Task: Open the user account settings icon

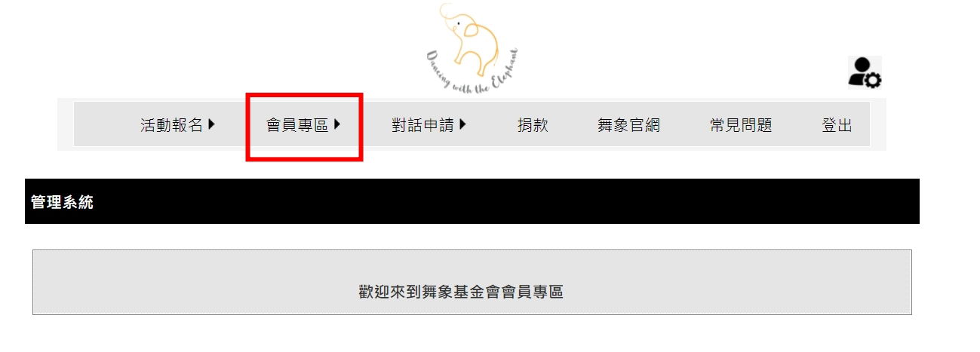Action: (865, 72)
